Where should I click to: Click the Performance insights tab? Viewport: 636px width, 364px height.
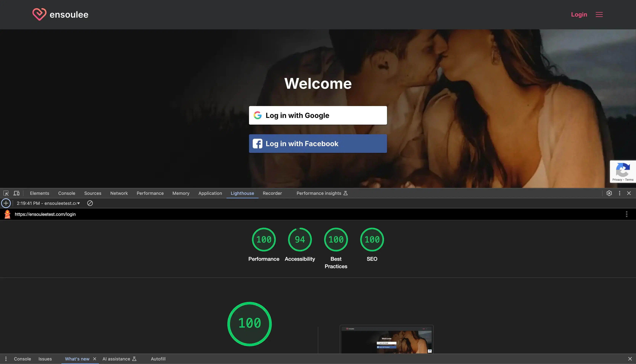(x=319, y=193)
